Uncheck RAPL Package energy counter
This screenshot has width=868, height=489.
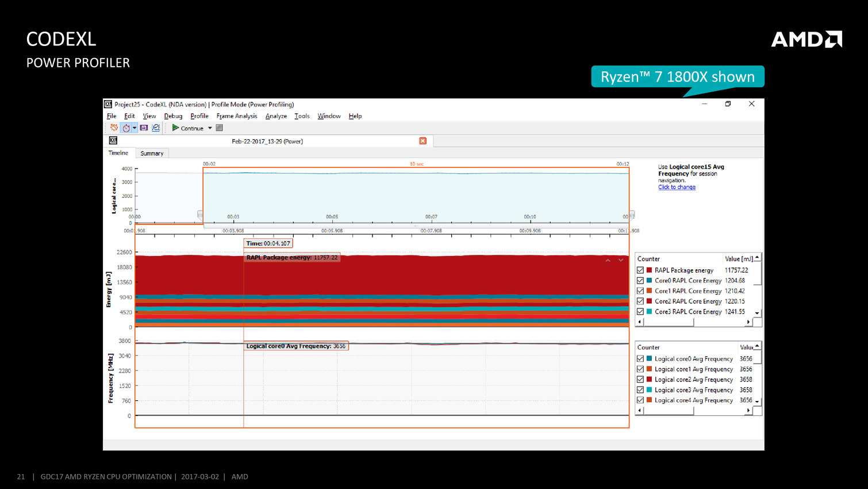point(640,270)
